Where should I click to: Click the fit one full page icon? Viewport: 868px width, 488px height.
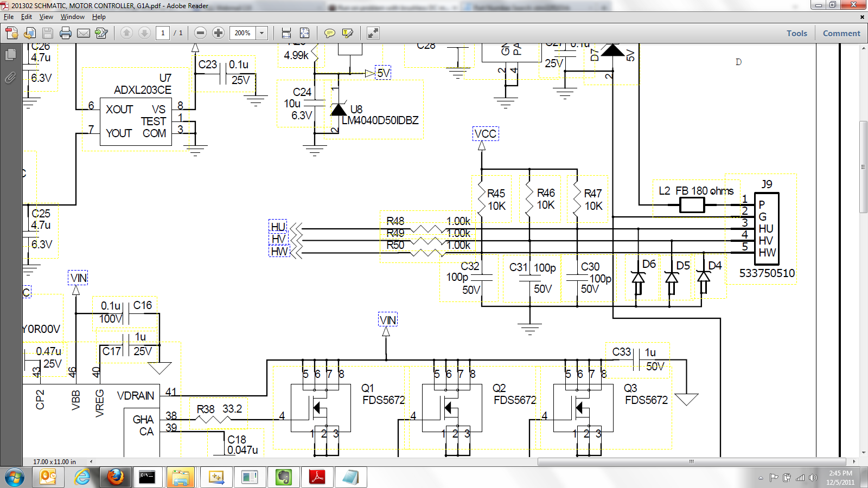(x=305, y=33)
